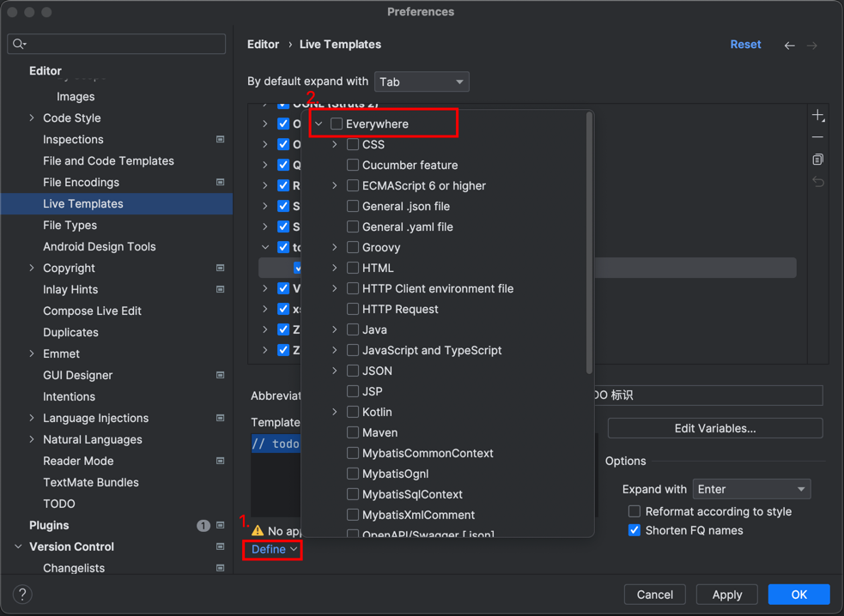Viewport: 844px width, 616px height.
Task: Select File Types in the settings sidebar
Action: point(70,225)
